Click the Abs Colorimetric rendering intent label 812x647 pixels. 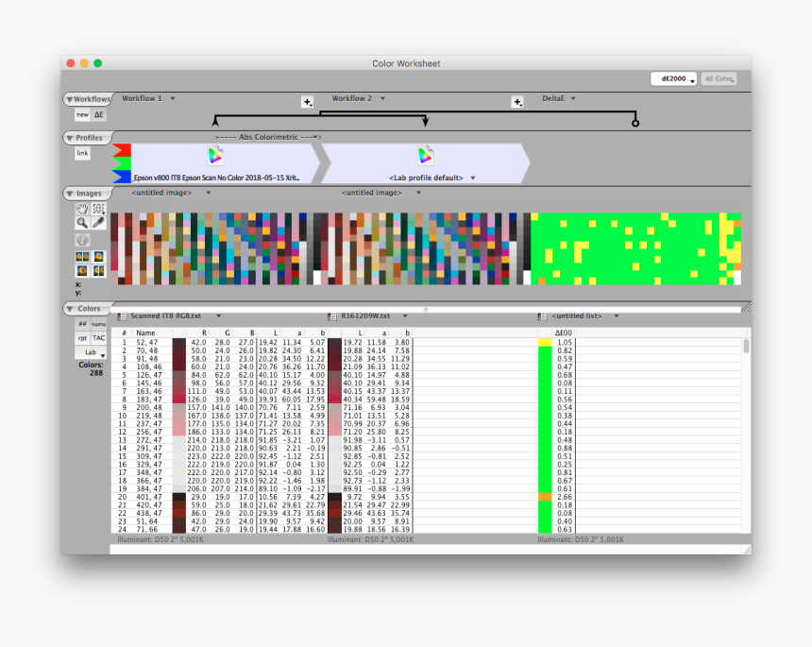tap(268, 137)
